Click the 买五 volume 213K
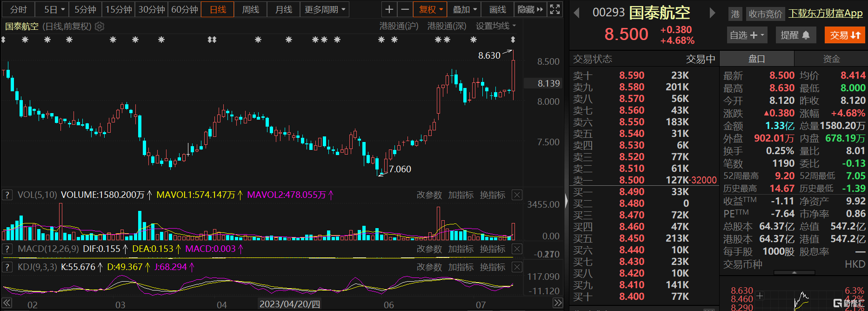 (x=677, y=238)
